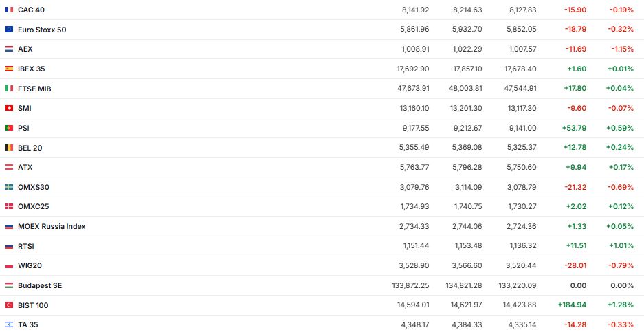Click the Belgian flag next to BEL 20
The width and height of the screenshot is (644, 332).
point(9,148)
